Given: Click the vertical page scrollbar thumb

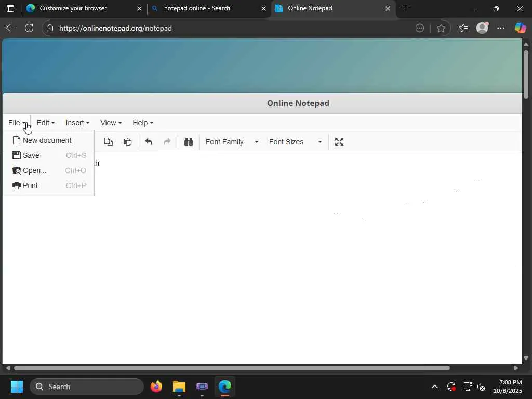Looking at the screenshot, I should pyautogui.click(x=526, y=74).
